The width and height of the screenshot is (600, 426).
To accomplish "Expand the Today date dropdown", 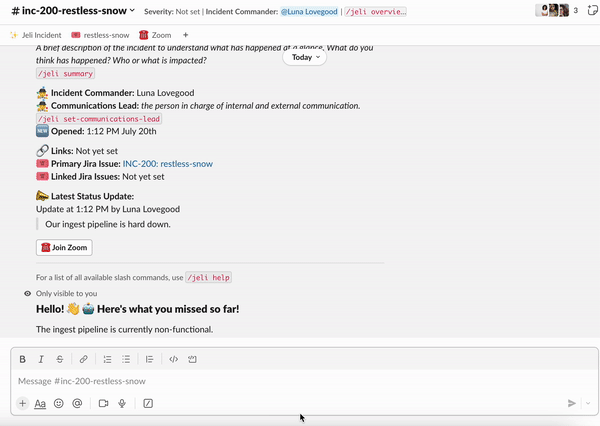I will coord(305,57).
